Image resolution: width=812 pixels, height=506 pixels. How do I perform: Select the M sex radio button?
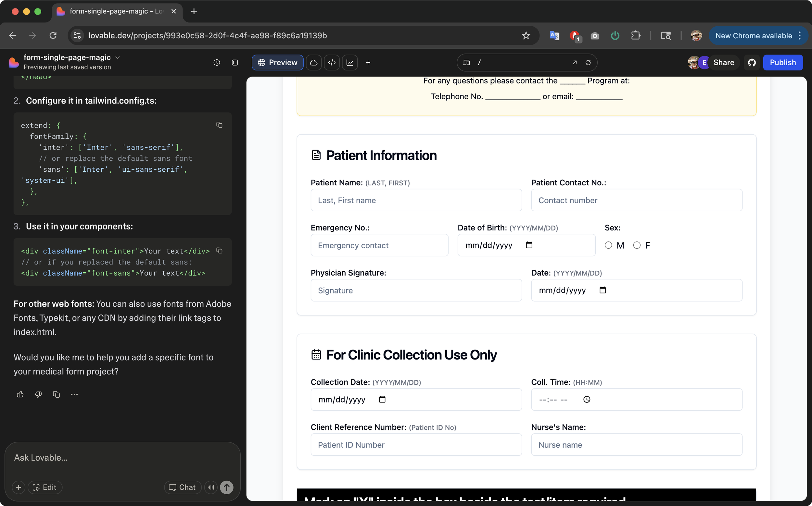click(608, 245)
